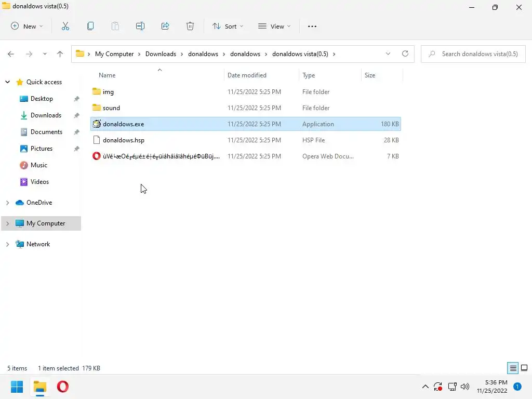Open the Sort dropdown menu
532x399 pixels.
coord(228,26)
